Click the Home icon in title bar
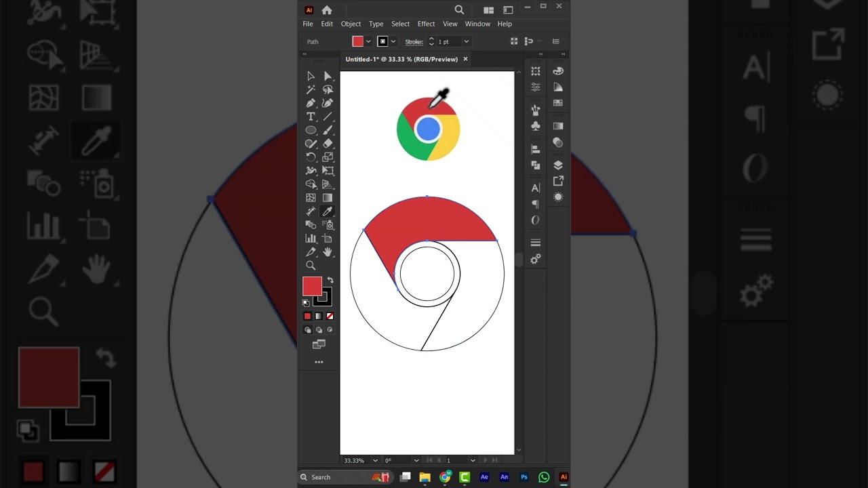The height and width of the screenshot is (488, 868). (x=327, y=9)
